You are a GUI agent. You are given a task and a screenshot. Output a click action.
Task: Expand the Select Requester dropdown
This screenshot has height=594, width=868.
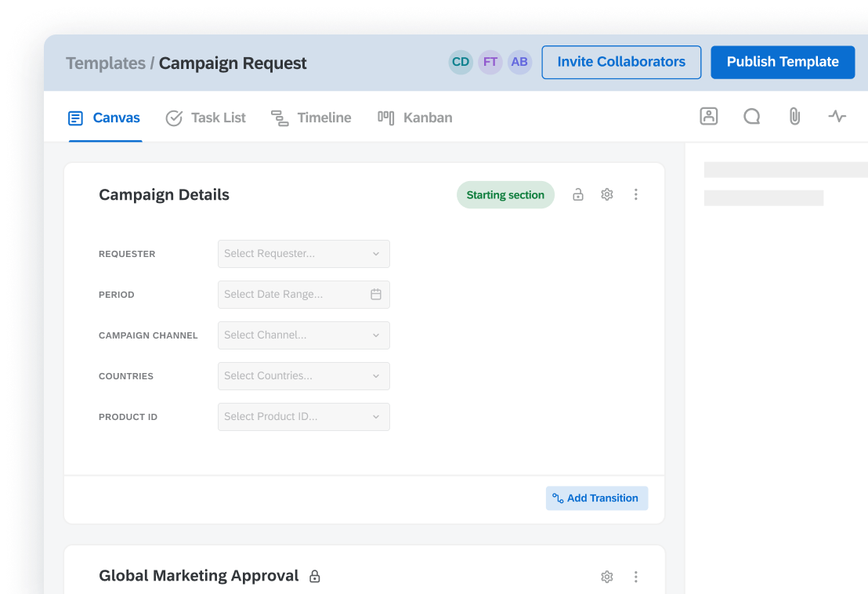[303, 254]
